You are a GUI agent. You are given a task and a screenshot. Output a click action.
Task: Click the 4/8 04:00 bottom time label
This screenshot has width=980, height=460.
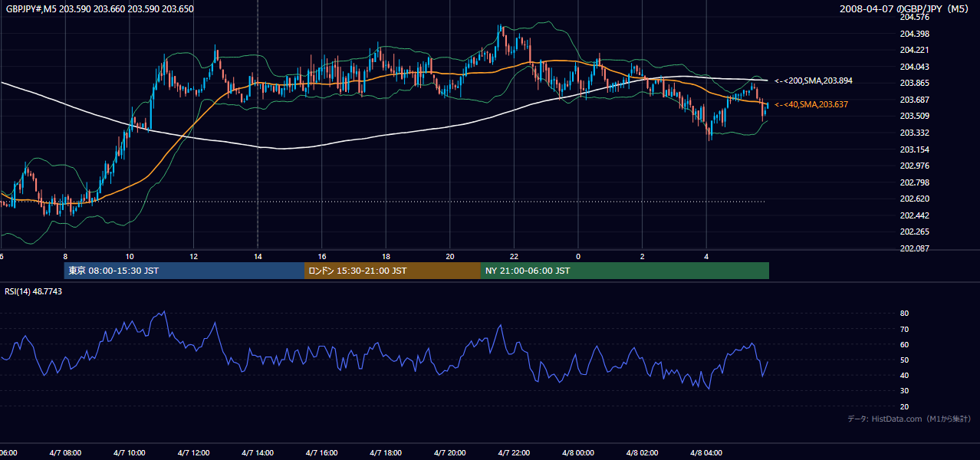707,453
